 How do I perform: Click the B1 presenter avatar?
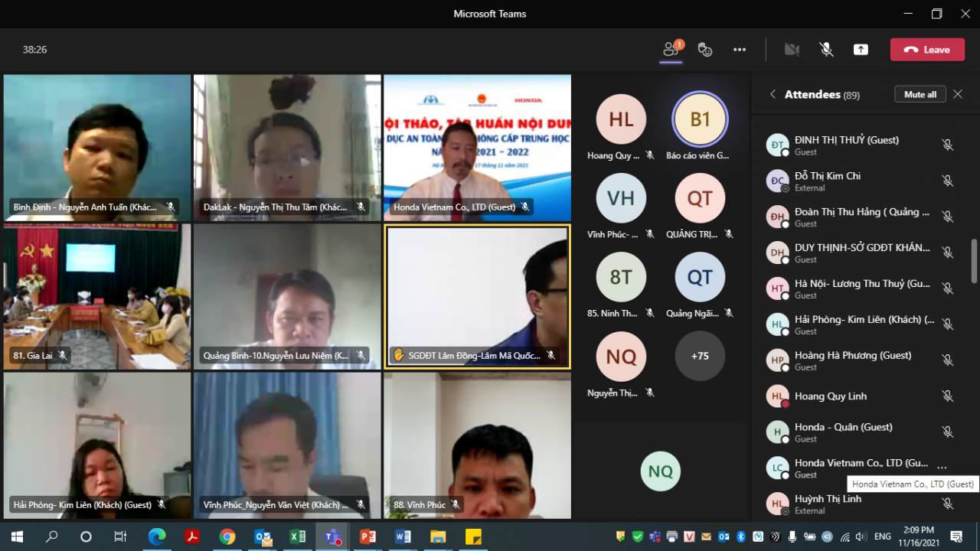(x=700, y=119)
